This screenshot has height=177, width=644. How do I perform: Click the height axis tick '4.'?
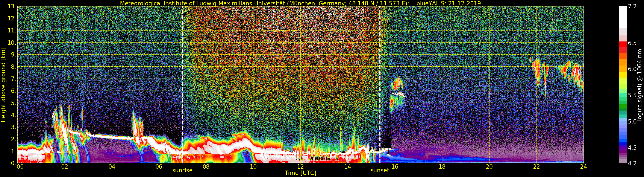13,115
